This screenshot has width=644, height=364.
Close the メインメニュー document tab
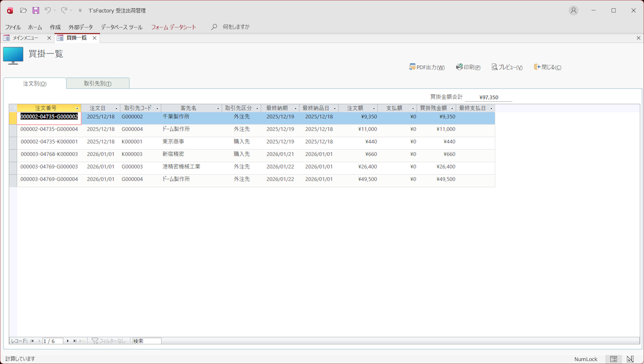(x=49, y=38)
